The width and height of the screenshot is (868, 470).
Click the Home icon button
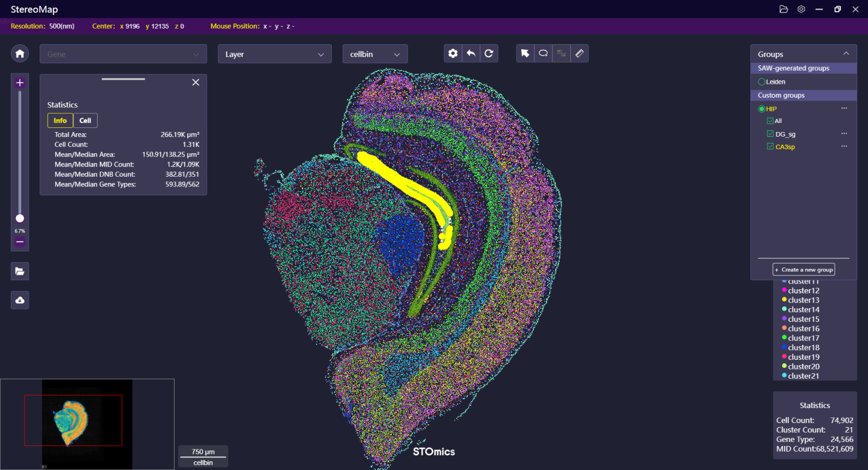pyautogui.click(x=20, y=53)
